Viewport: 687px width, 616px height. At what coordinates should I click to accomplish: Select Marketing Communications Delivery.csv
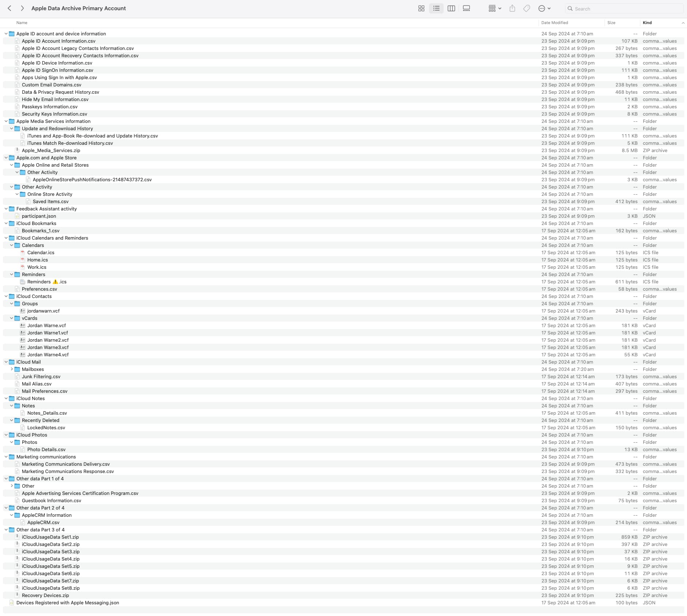pos(66,464)
